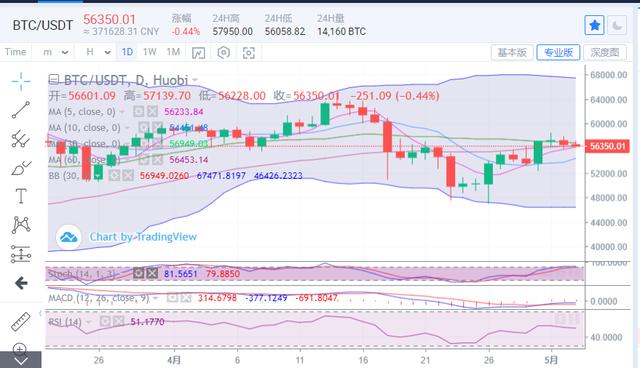Click current price label 56350.01 on axis
Screen dimensions: 640x368
point(607,146)
